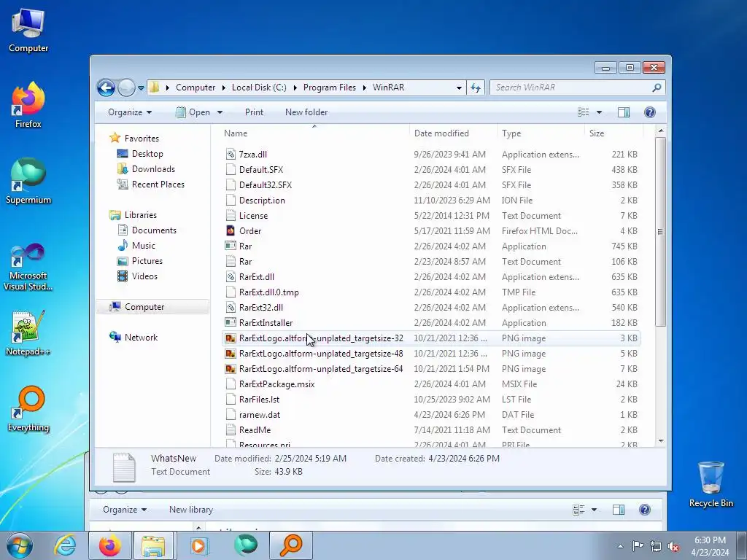Open the Windows Start button
Screen dimensions: 747x560
click(x=19, y=545)
